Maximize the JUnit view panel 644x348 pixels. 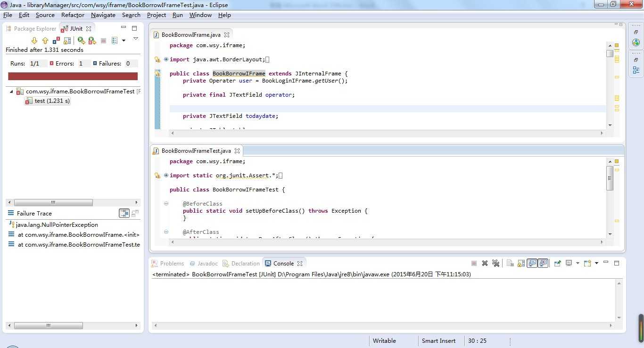134,28
